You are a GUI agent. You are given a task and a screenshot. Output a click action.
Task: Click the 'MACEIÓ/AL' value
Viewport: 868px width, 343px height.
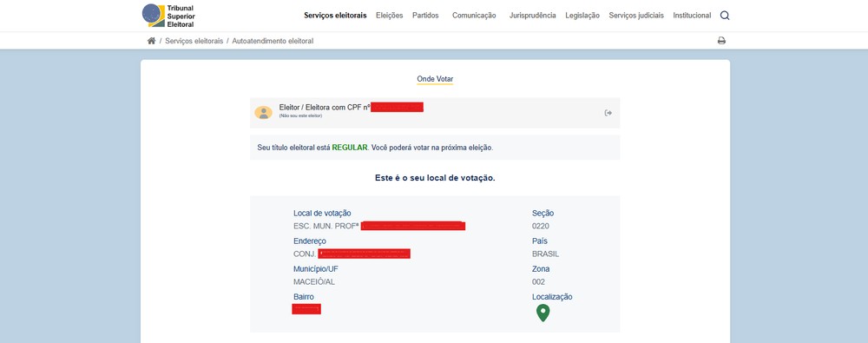click(x=314, y=281)
